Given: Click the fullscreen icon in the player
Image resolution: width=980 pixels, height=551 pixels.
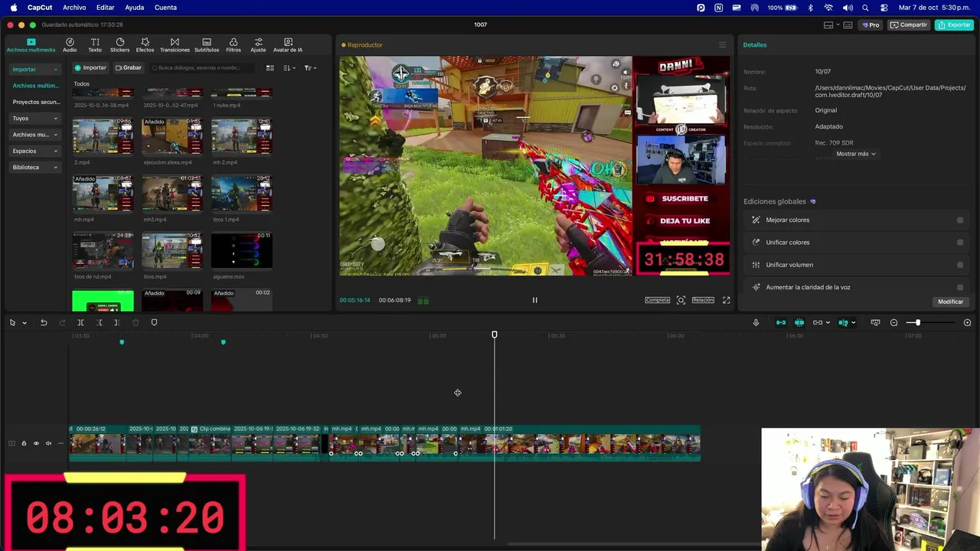Looking at the screenshot, I should click(726, 300).
